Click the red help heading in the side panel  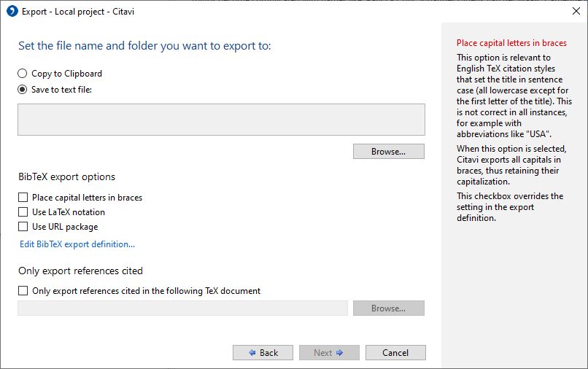pyautogui.click(x=511, y=43)
